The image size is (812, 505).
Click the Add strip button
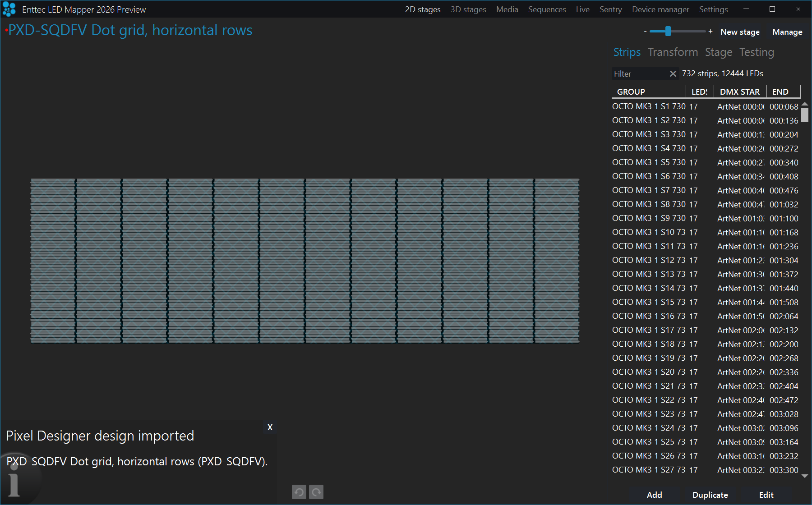pyautogui.click(x=655, y=495)
